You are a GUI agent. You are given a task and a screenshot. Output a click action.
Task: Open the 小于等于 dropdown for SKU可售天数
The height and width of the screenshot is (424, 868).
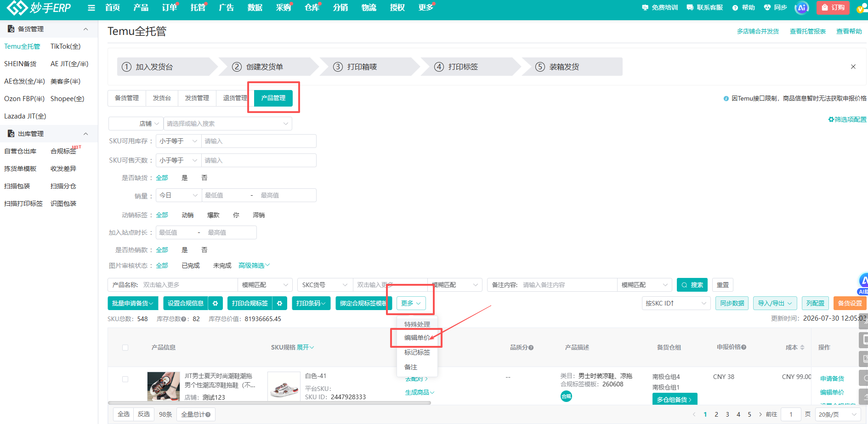pos(179,160)
